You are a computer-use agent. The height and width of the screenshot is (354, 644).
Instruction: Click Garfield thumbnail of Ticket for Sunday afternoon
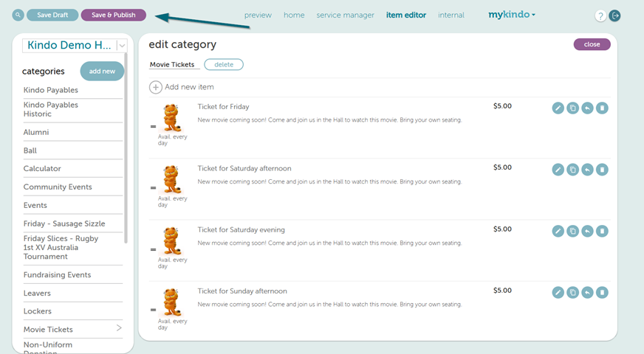[x=171, y=302]
